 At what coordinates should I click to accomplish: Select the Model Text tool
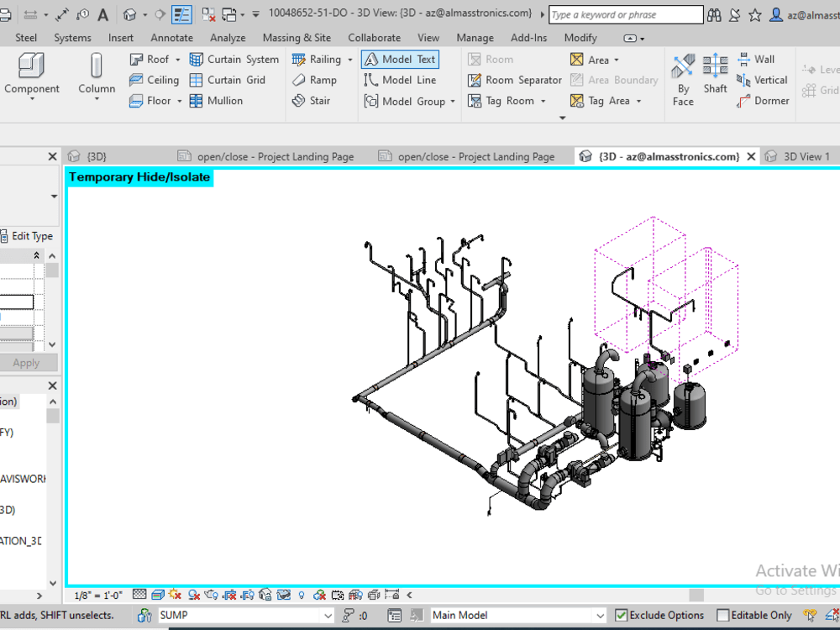point(400,60)
